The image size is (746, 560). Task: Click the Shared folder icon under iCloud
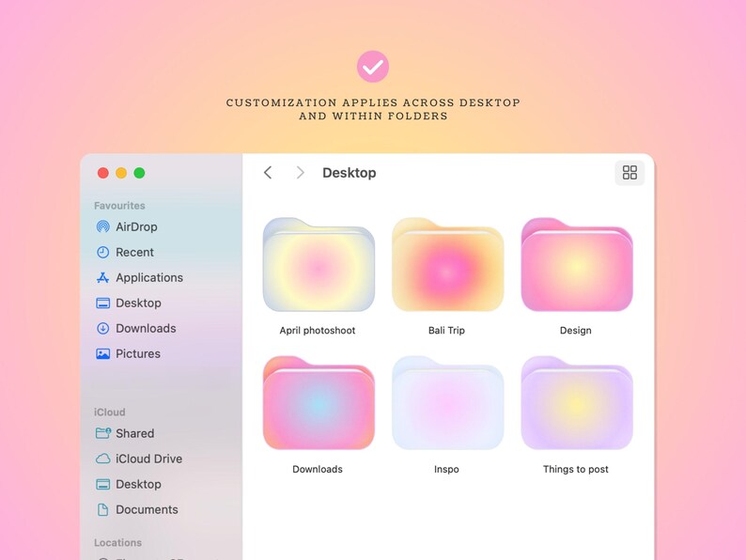pos(103,433)
